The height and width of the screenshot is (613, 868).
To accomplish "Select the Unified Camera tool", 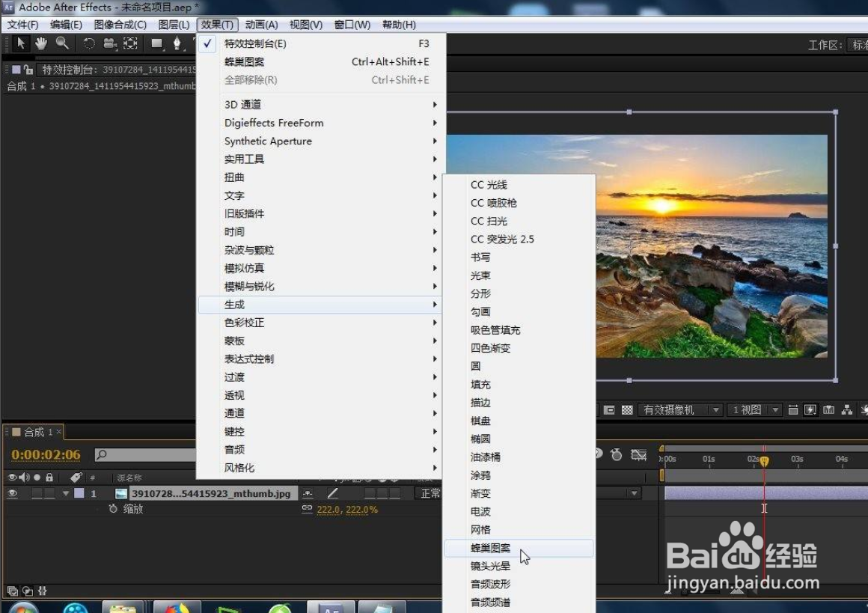I will pos(109,43).
